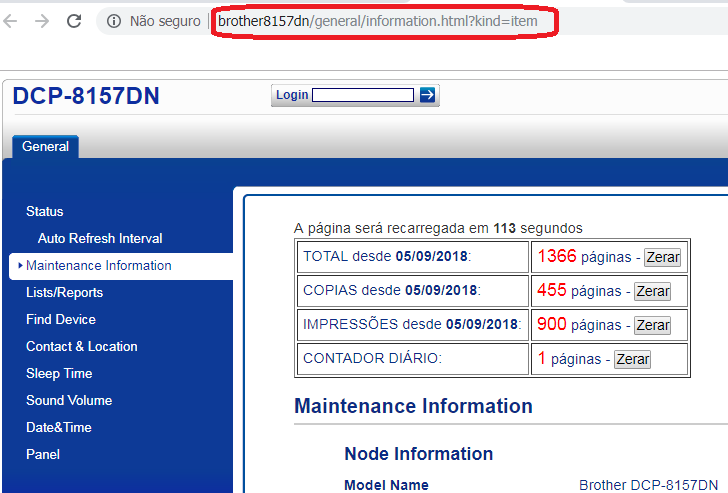Focus the Login password field
The image size is (728, 493).
point(363,95)
